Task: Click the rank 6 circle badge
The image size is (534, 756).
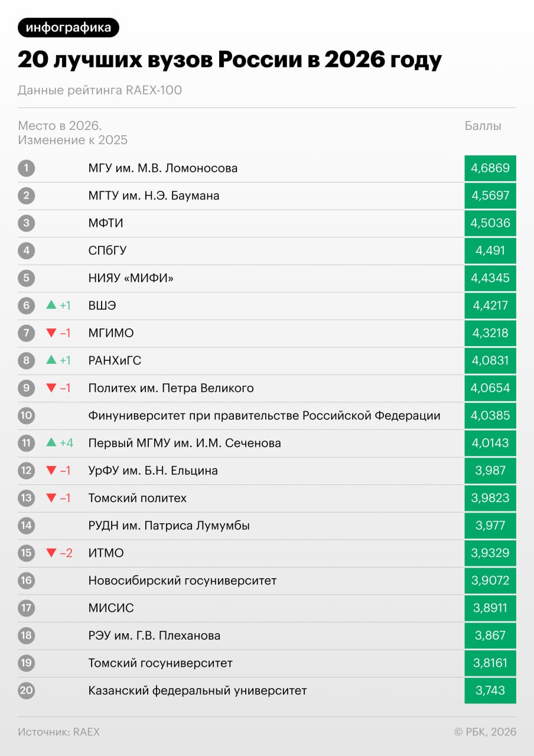Action: pyautogui.click(x=27, y=305)
